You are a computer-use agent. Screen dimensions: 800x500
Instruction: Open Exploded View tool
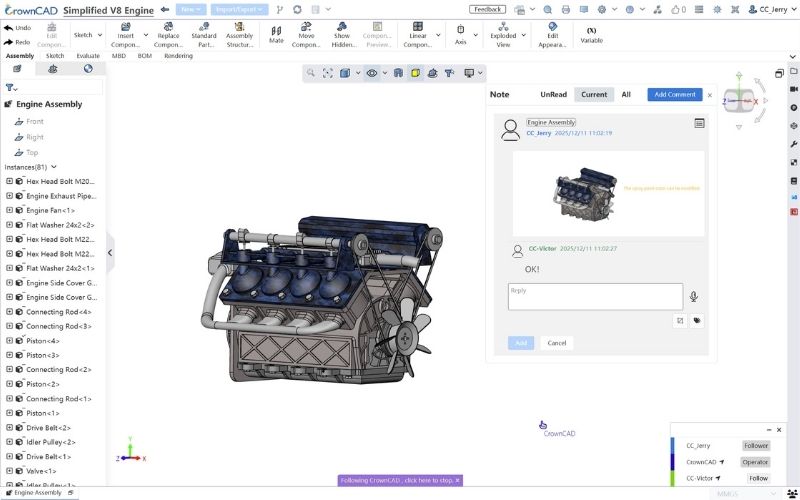click(503, 35)
